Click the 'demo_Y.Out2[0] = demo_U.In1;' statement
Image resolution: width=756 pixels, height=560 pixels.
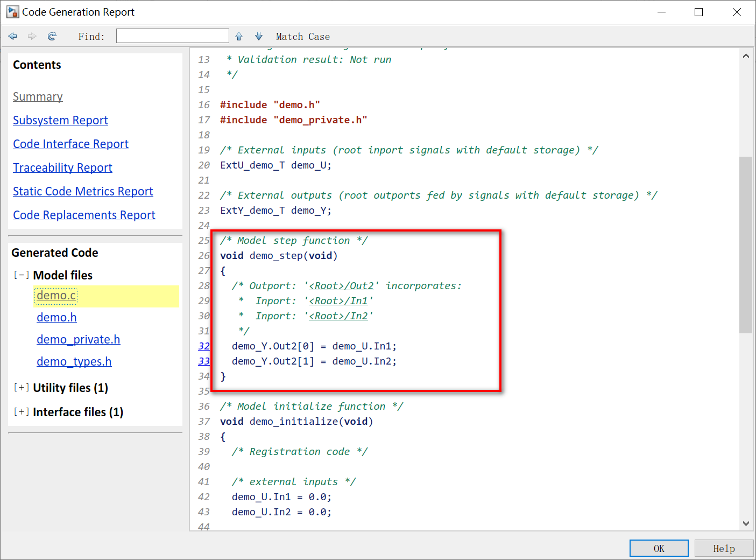pyautogui.click(x=314, y=346)
